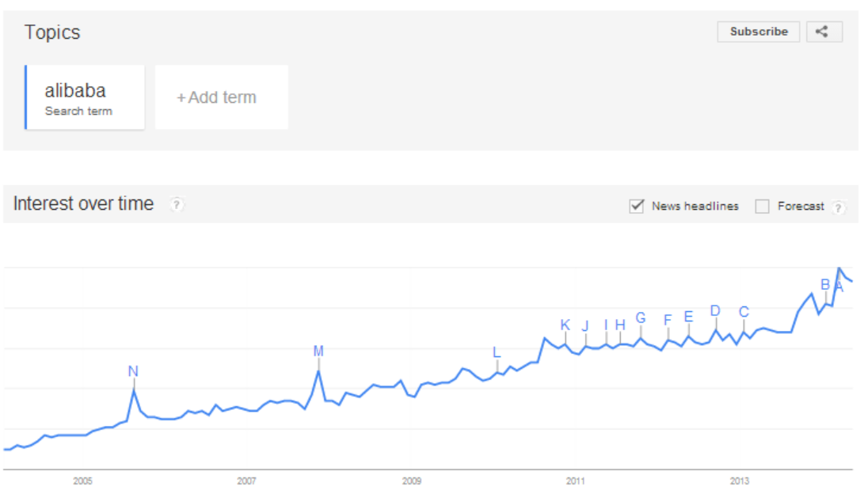Open news headline marker C
Screen dimensions: 868x490
click(744, 312)
